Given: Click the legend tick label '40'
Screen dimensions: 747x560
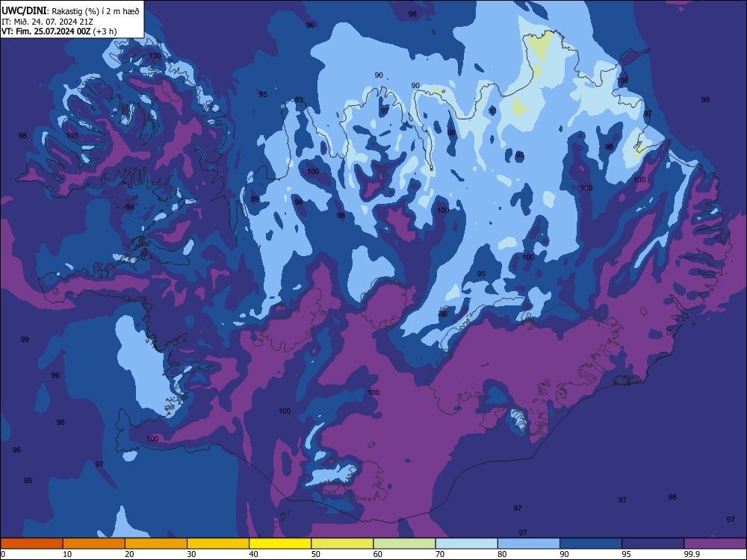Looking at the screenshot, I should [x=254, y=554].
